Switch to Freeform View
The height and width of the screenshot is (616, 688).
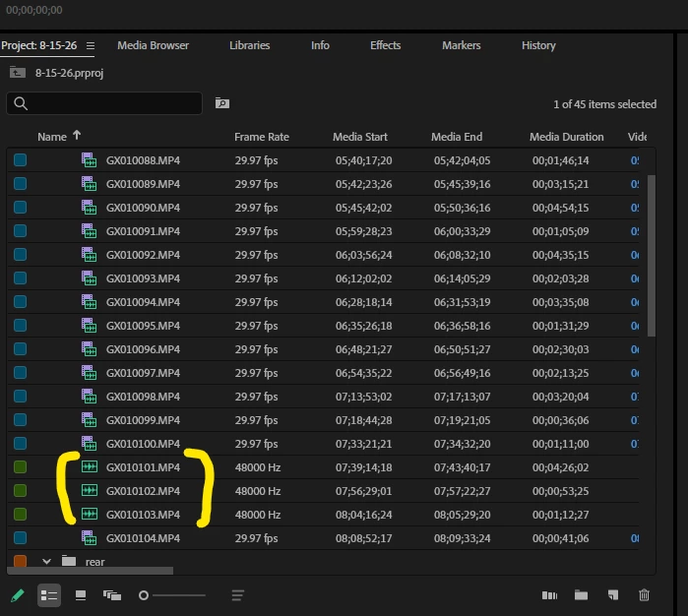click(x=112, y=595)
